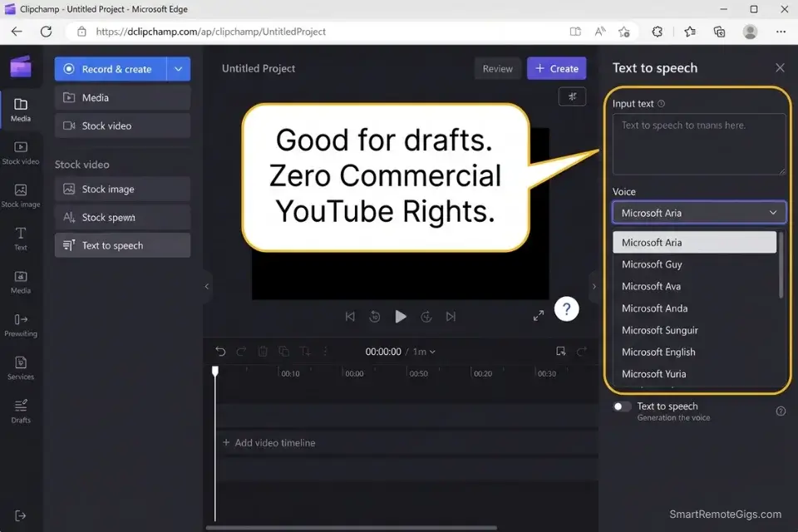Click the Clipchamp logo in the sidebar

tap(21, 66)
